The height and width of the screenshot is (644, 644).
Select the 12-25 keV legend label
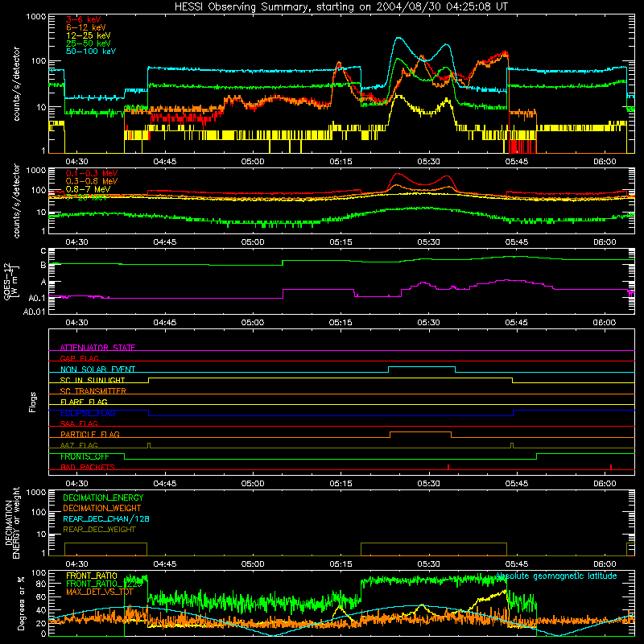click(89, 35)
